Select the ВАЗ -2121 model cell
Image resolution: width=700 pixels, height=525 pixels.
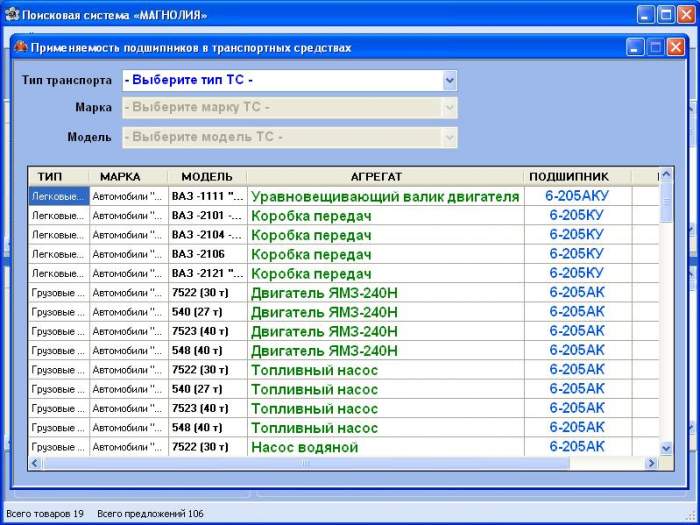[207, 273]
